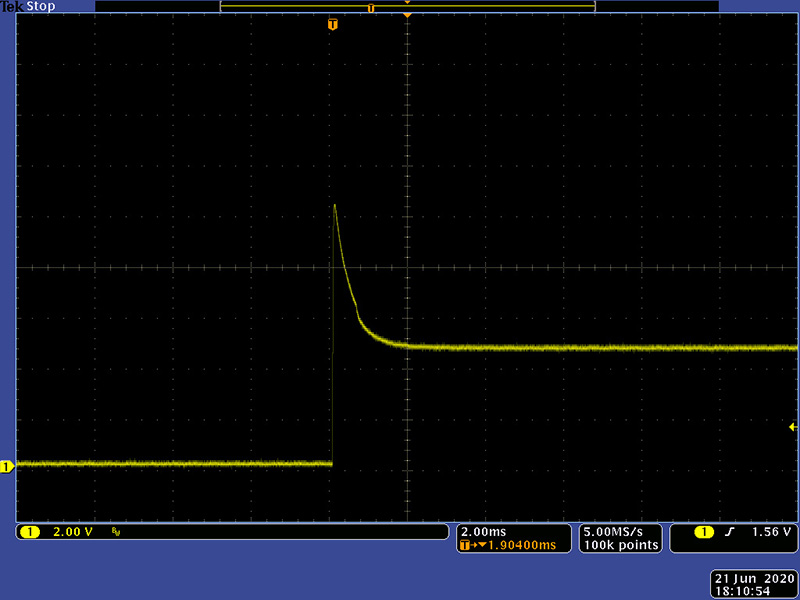Select the channel 1 ground reference marker
Screen dimensions: 800x600
click(7, 466)
